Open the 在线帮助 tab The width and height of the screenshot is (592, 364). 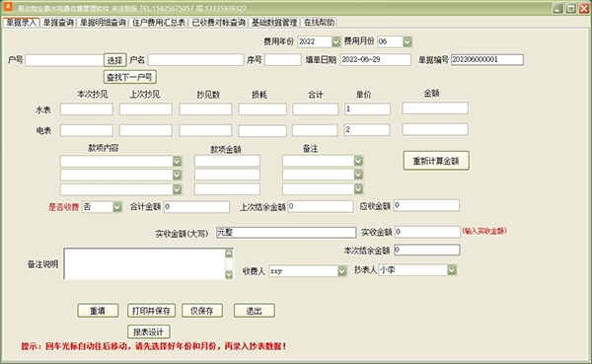(320, 23)
